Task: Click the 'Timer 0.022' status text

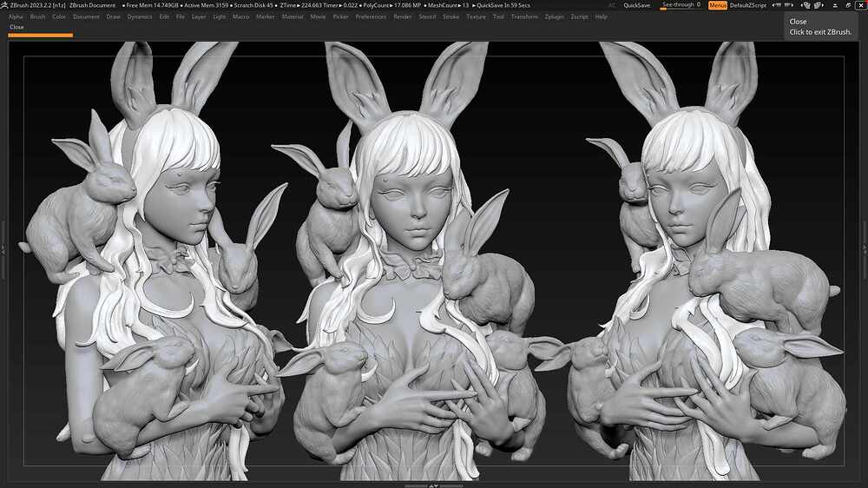Action: pos(340,5)
